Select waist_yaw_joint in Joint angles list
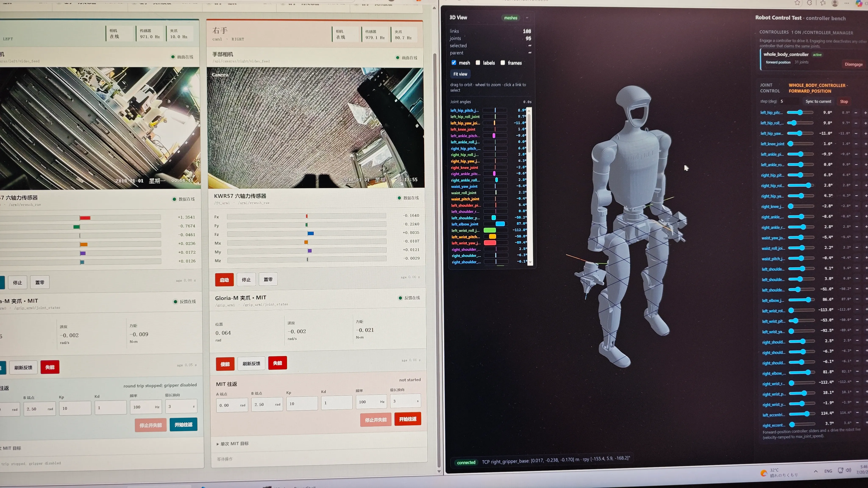Viewport: 868px width, 488px height. pyautogui.click(x=464, y=186)
